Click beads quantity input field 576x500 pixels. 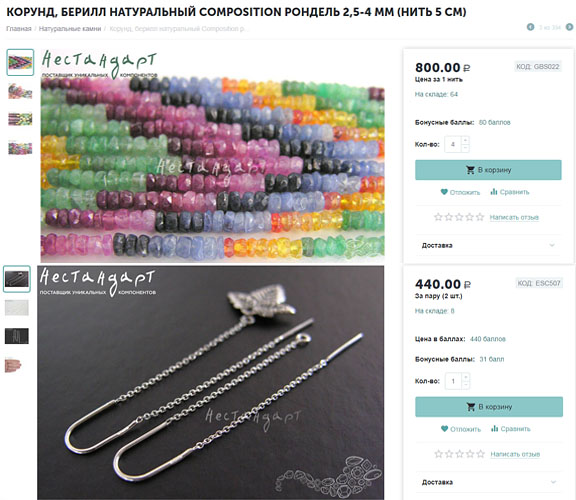[453, 144]
